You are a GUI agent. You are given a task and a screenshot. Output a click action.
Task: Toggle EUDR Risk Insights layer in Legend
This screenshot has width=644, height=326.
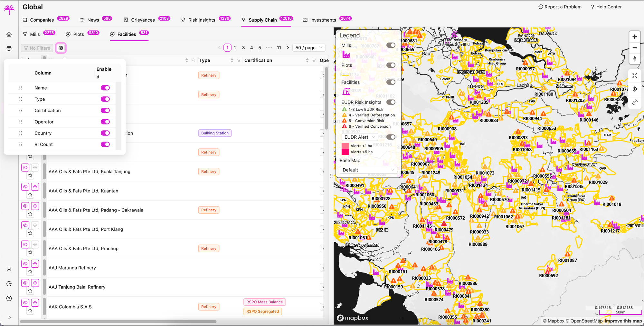point(391,102)
